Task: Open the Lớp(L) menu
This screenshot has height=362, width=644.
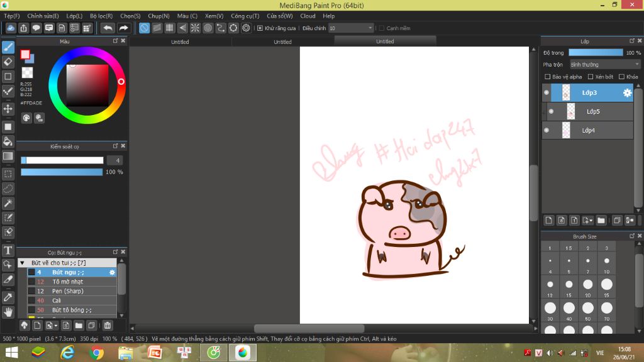Action: tap(74, 16)
